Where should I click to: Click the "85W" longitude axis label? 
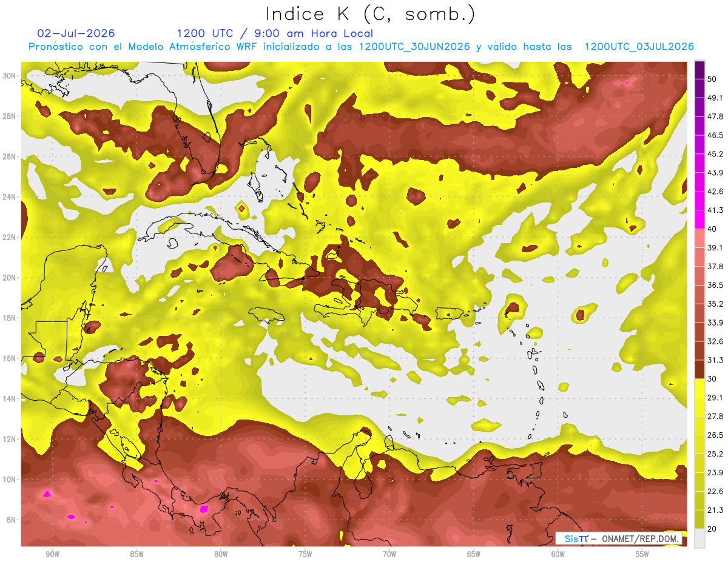[x=136, y=554]
